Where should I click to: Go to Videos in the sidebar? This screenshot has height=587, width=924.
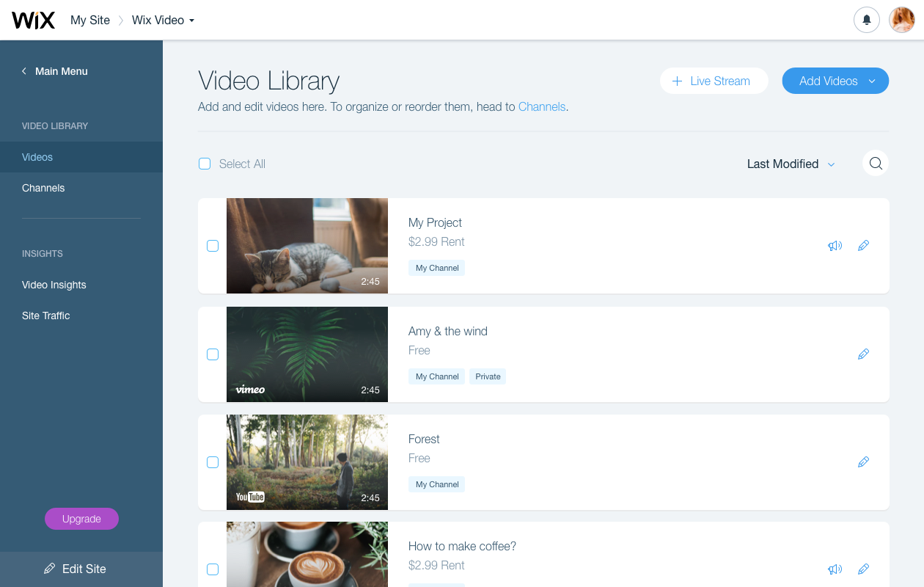[81, 157]
